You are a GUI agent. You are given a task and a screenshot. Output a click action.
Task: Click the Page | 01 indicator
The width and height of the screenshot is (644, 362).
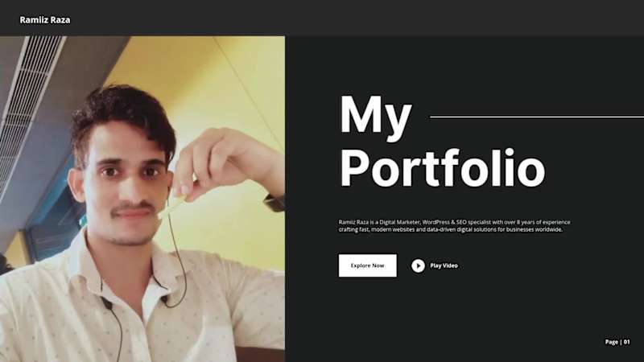pyautogui.click(x=617, y=341)
